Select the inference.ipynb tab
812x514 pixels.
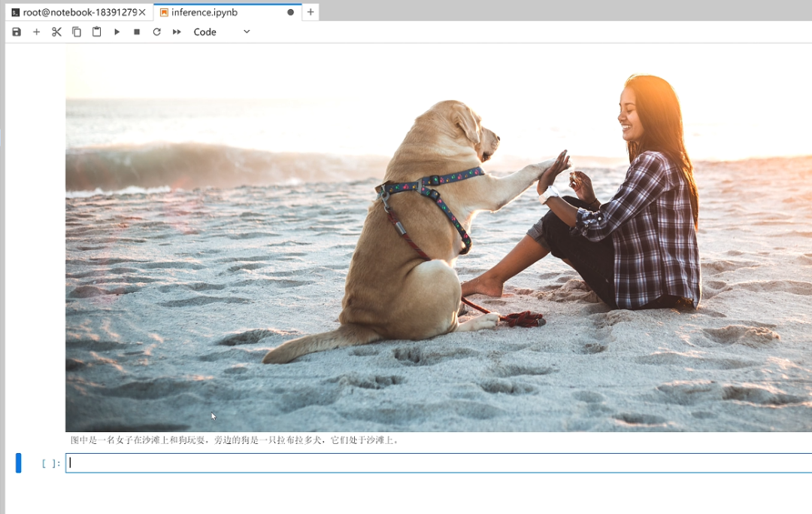pos(205,12)
